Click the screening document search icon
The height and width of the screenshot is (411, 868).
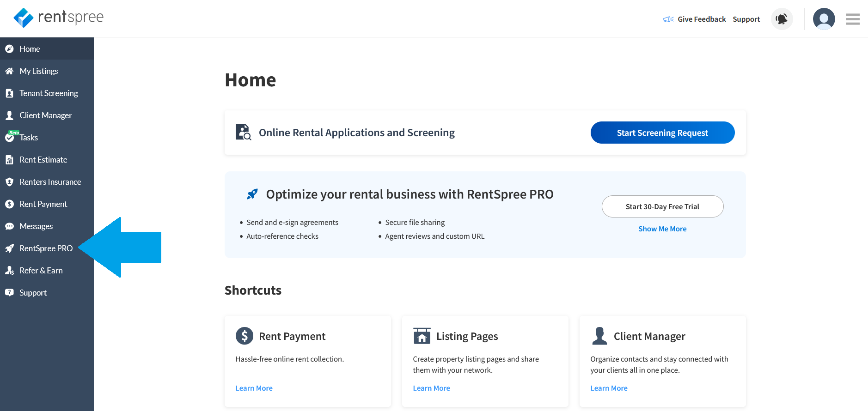point(243,132)
